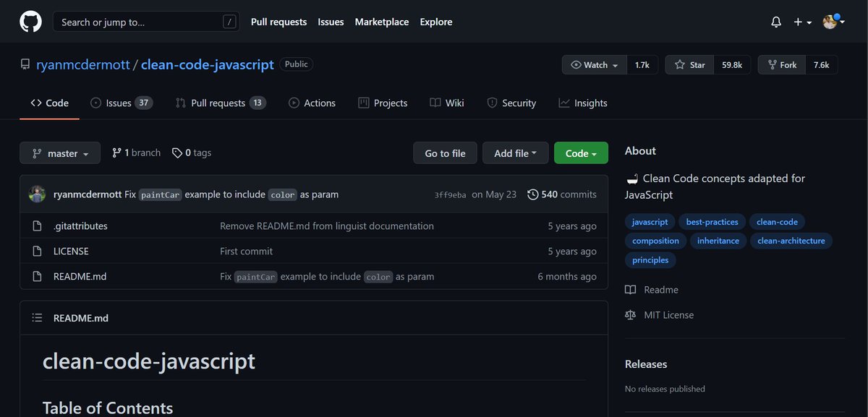
Task: Open the Readme link in About
Action: 652,290
